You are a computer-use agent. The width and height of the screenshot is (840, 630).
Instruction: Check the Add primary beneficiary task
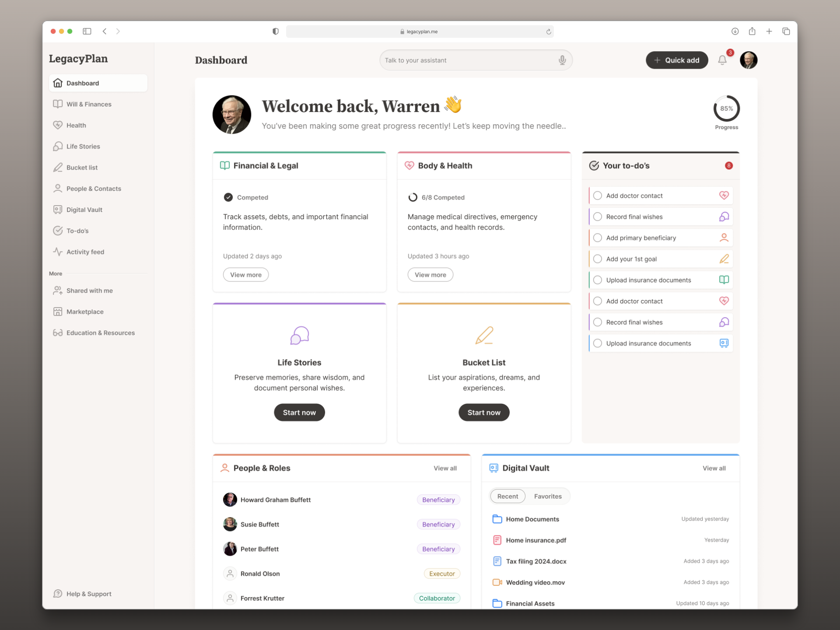(x=597, y=237)
